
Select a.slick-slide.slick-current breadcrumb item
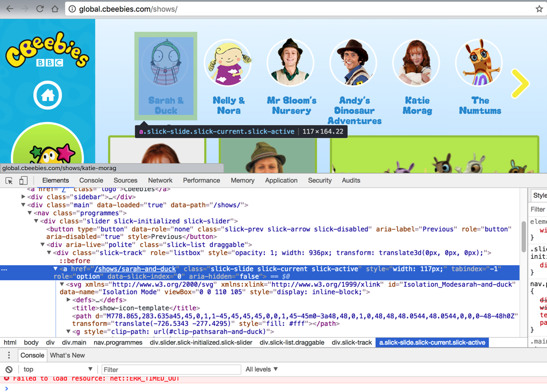tap(432, 343)
